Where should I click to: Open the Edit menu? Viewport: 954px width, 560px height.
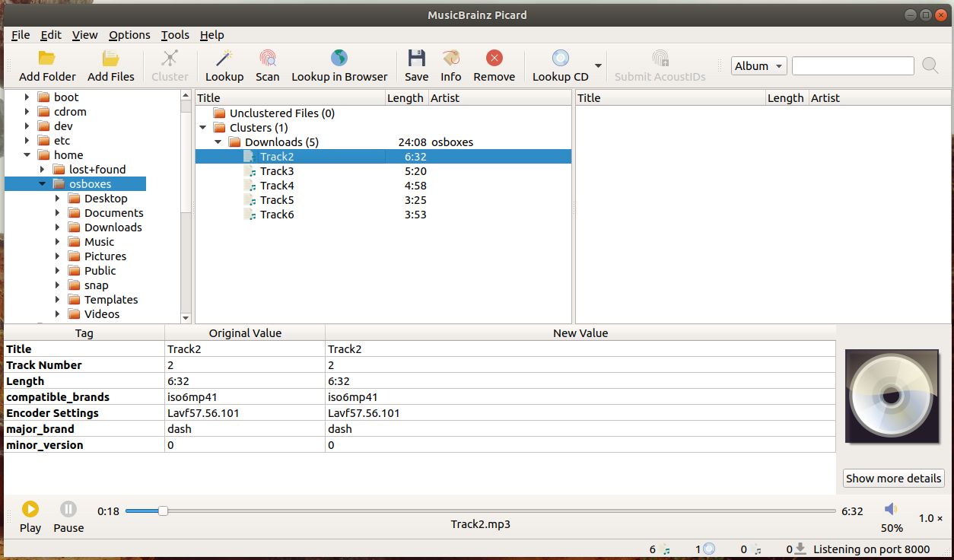(51, 35)
